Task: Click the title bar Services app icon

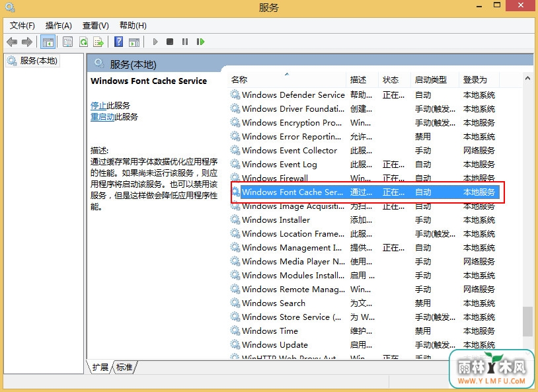Action: tap(10, 7)
